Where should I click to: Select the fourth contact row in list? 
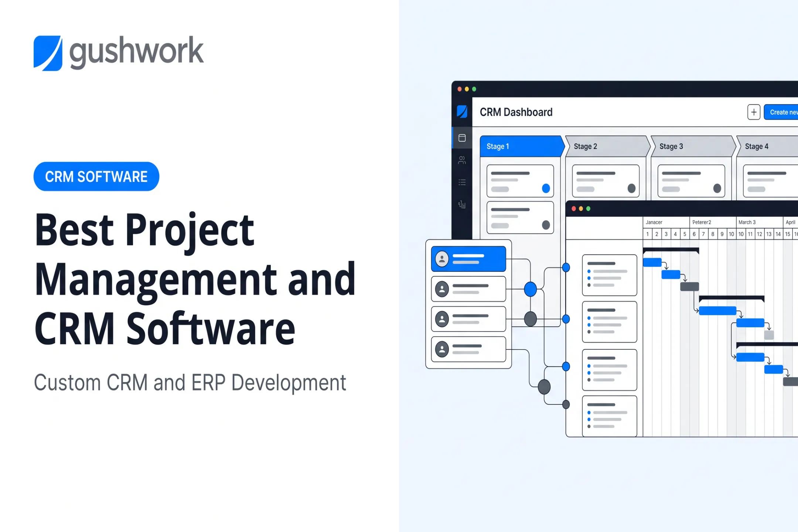click(x=468, y=349)
